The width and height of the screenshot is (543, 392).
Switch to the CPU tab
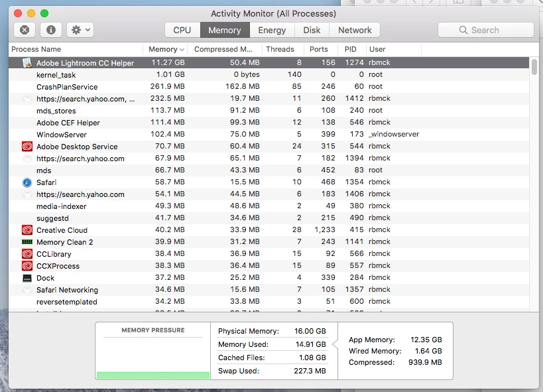(182, 30)
